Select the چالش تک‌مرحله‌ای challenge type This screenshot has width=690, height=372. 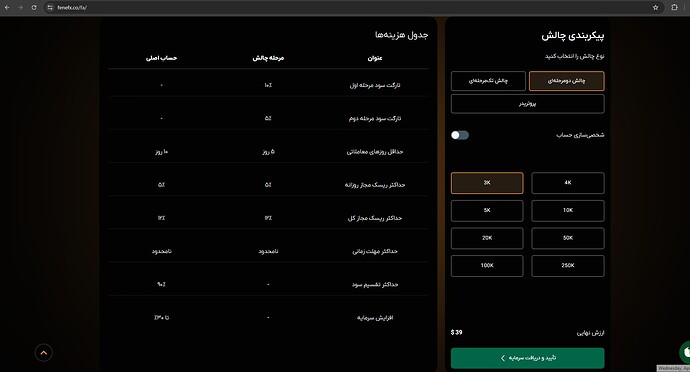(488, 81)
